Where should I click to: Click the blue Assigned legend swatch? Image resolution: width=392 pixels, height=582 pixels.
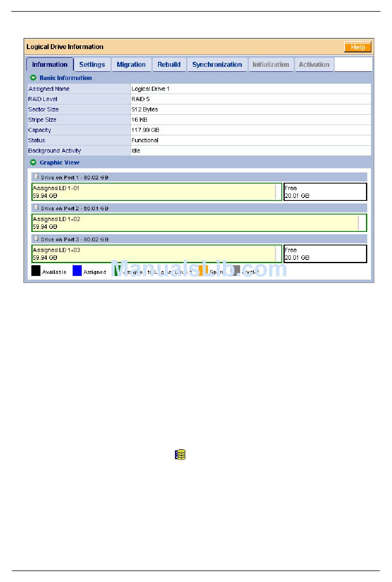[x=77, y=271]
